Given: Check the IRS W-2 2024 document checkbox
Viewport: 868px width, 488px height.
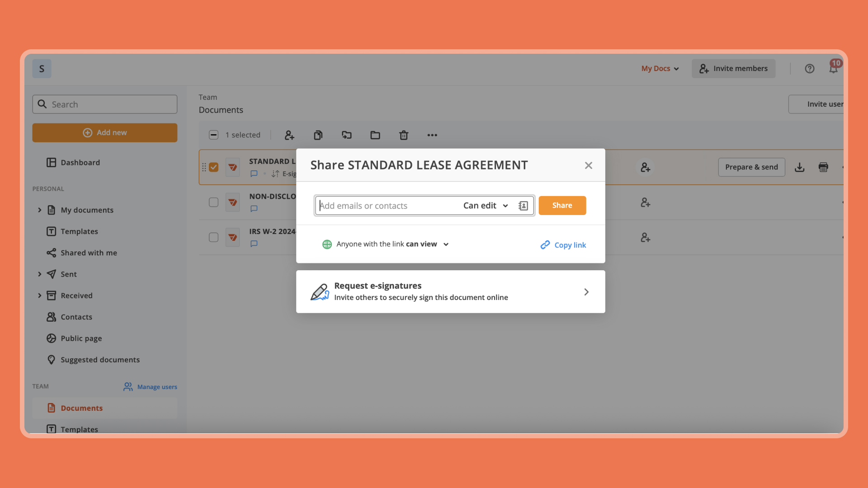Looking at the screenshot, I should [213, 237].
